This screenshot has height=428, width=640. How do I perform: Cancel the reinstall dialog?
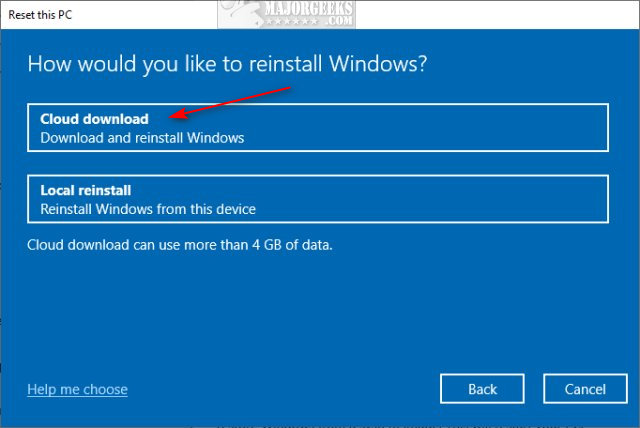pos(585,389)
